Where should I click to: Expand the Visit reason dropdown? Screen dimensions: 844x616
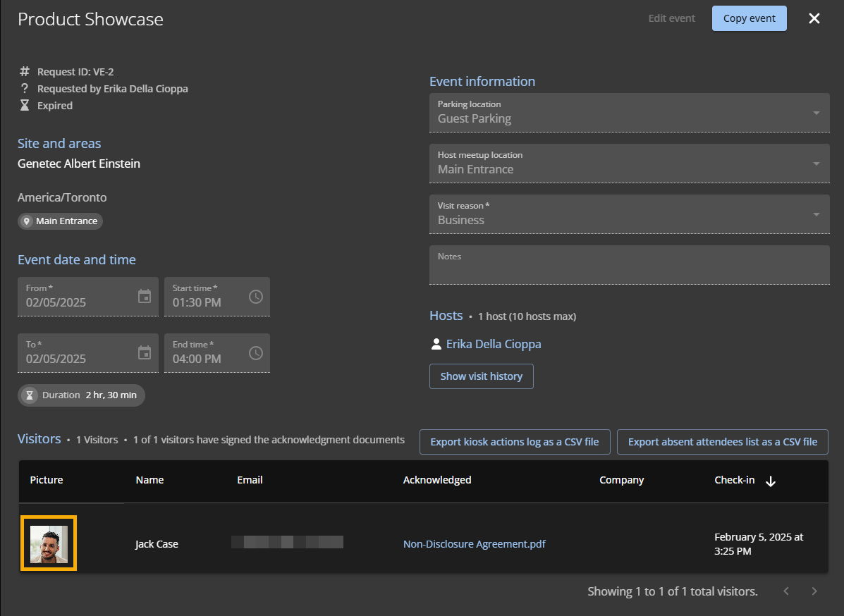(816, 214)
